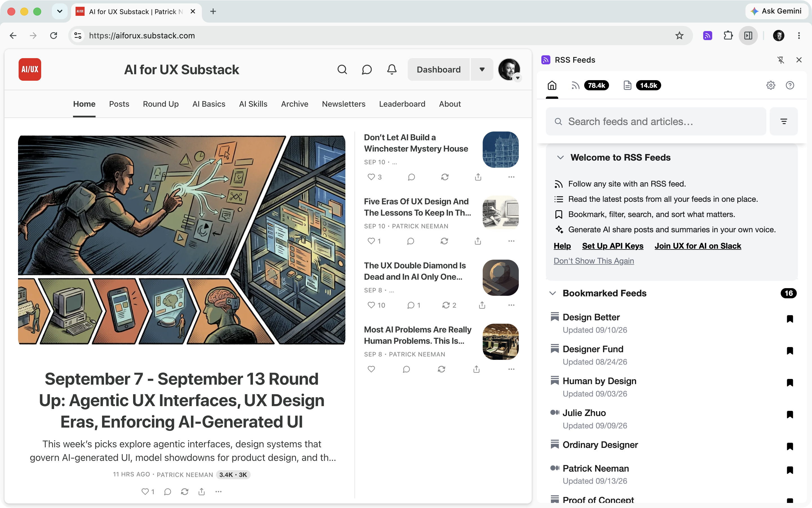Open the Chrome extensions puzzle icon

click(728, 36)
